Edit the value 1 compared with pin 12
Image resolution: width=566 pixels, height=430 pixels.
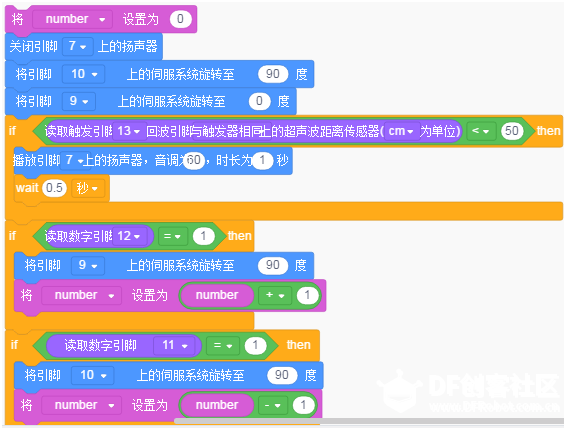pyautogui.click(x=204, y=236)
